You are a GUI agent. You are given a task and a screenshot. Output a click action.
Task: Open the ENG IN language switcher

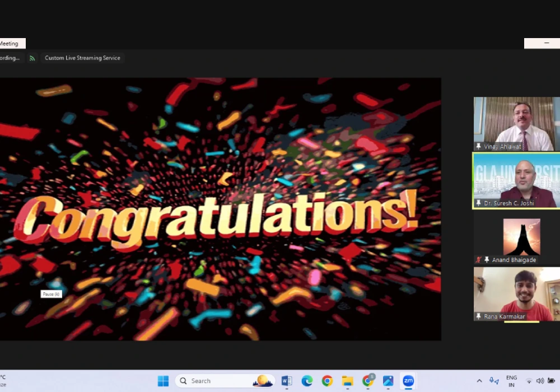click(x=511, y=381)
